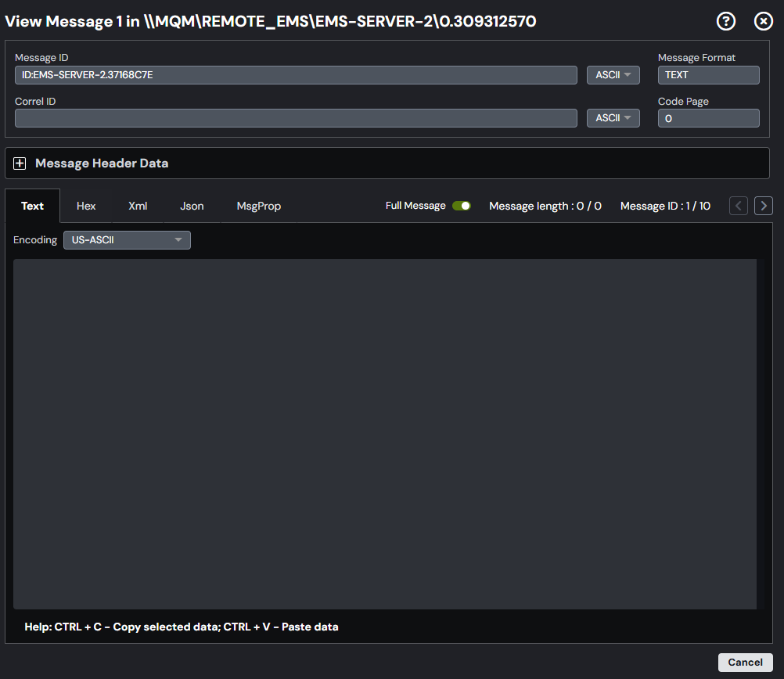This screenshot has height=679, width=784.
Task: Switch to the MsgProp tab
Action: click(258, 206)
